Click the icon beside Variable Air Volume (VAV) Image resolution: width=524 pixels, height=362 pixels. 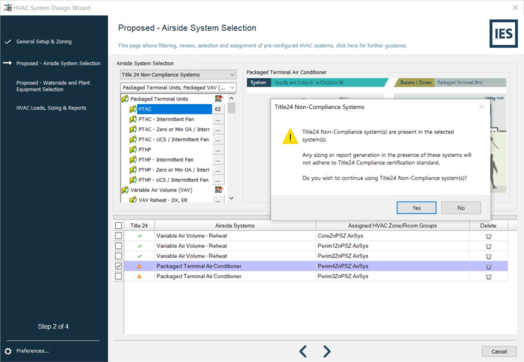pyautogui.click(x=219, y=190)
